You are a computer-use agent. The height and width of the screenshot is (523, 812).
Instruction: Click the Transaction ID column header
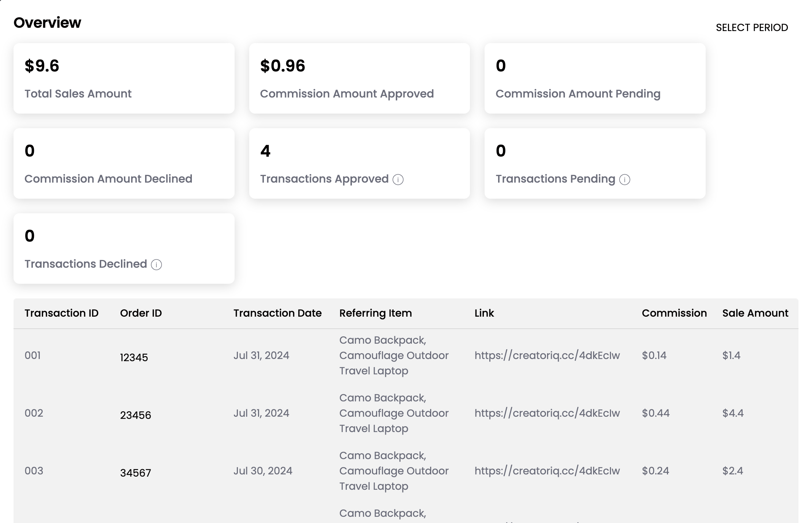point(61,313)
